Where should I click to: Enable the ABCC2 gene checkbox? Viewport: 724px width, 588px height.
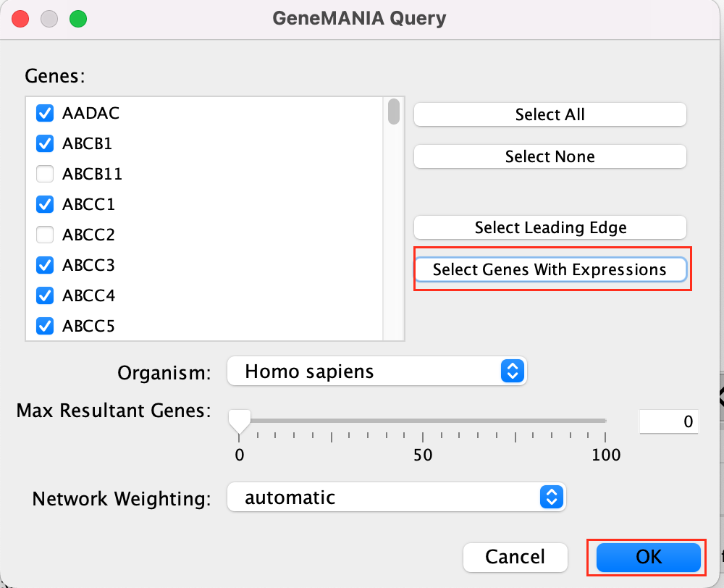click(x=45, y=235)
